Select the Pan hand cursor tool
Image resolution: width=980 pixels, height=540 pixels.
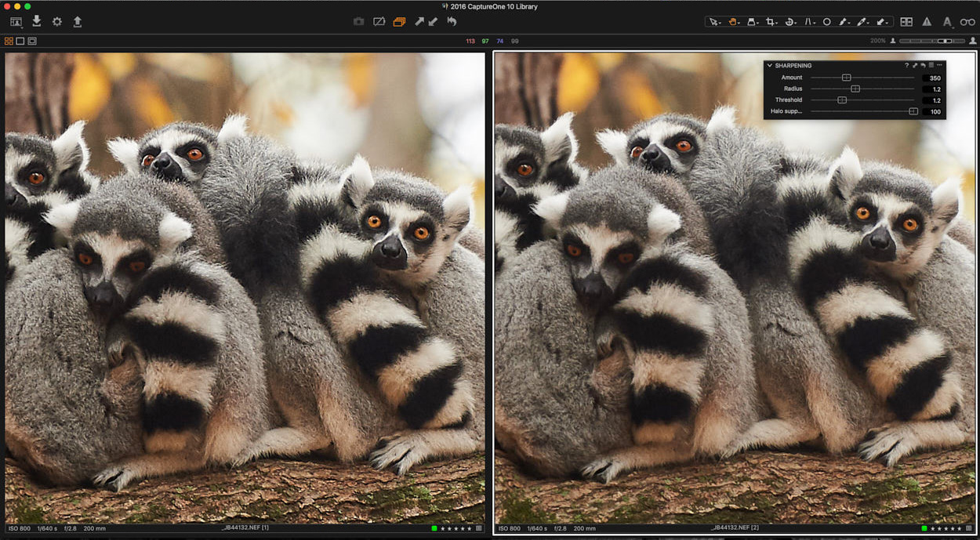coord(732,22)
